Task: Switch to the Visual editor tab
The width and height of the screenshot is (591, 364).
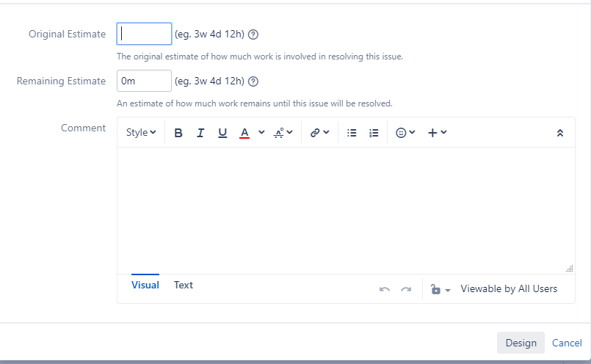Action: (145, 285)
